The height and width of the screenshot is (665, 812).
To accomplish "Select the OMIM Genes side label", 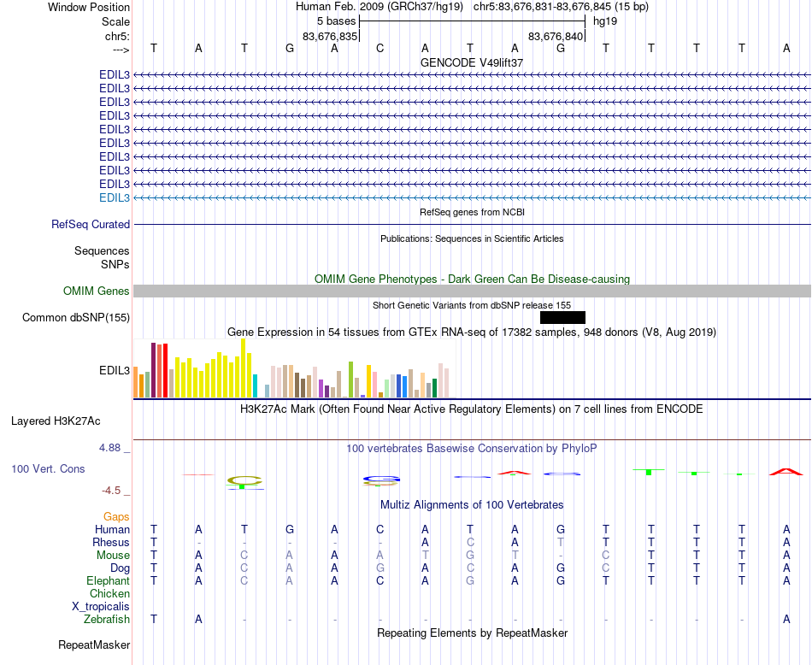I will pos(97,291).
